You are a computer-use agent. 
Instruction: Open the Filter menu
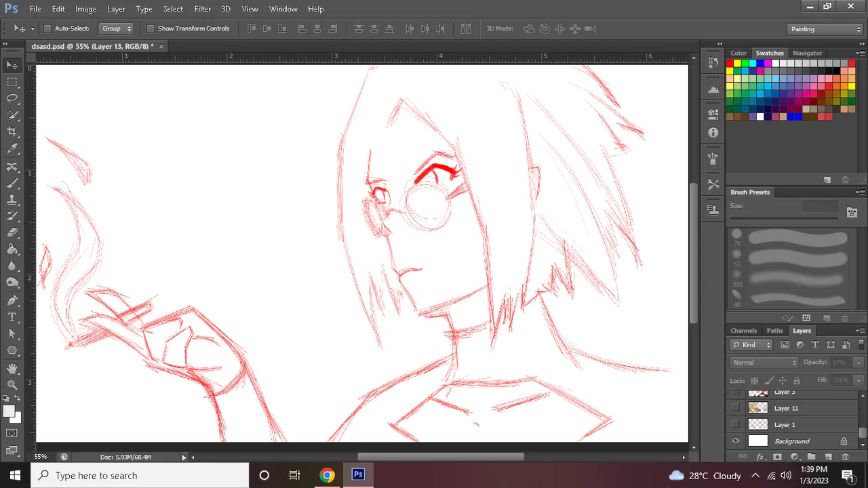pyautogui.click(x=202, y=9)
